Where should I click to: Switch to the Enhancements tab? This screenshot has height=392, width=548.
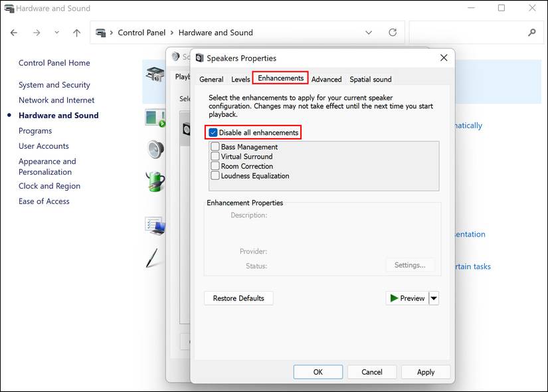coord(280,78)
